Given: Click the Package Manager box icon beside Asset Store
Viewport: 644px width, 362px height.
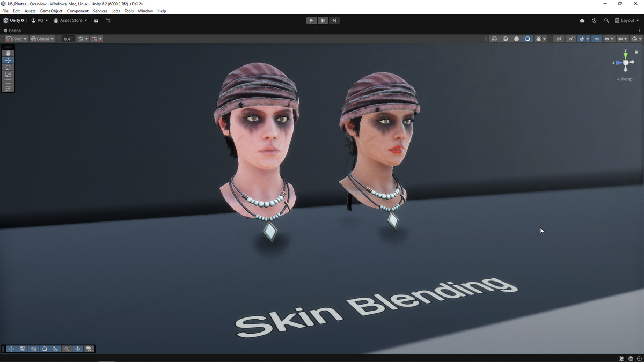Looking at the screenshot, I should tap(96, 20).
